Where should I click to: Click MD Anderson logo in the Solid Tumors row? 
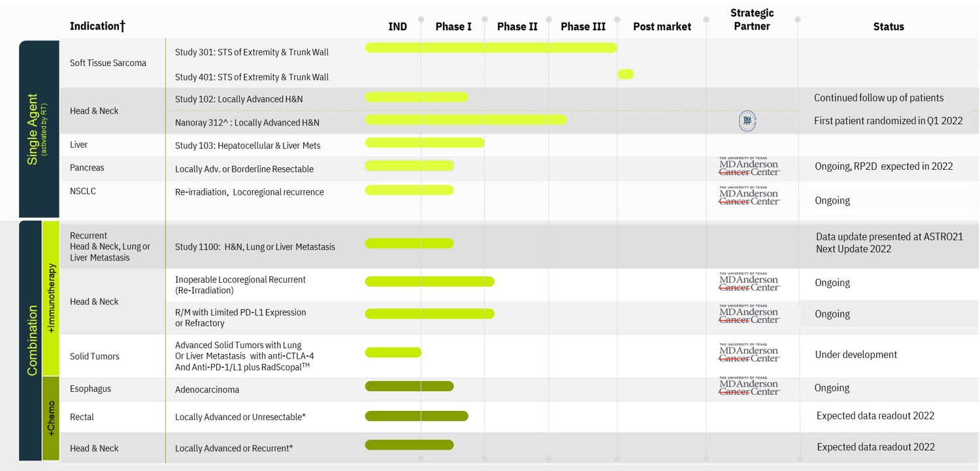(749, 353)
